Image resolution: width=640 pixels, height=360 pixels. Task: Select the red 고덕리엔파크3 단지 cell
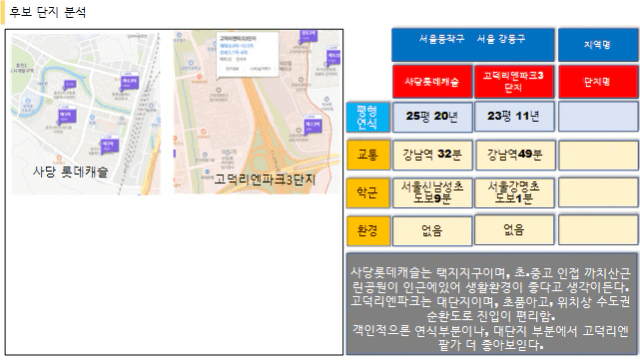(513, 81)
